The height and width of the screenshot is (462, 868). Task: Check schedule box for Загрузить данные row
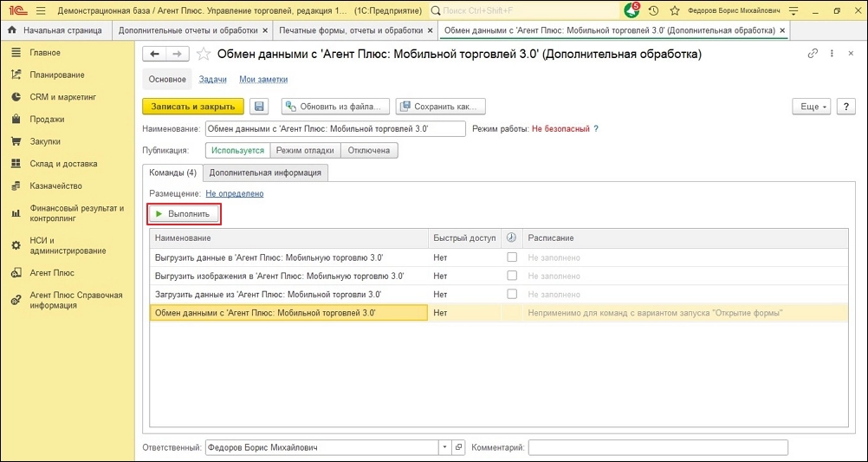coord(512,293)
